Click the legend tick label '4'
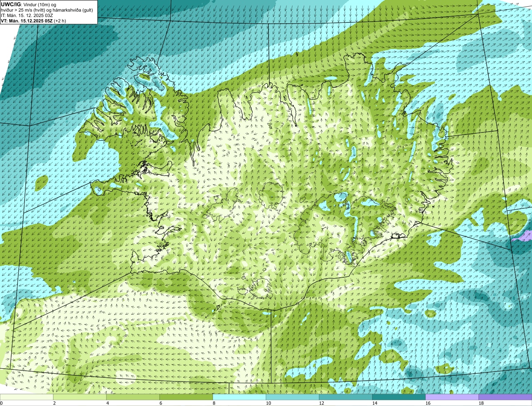Screen dimensions: 532x406 (108, 403)
